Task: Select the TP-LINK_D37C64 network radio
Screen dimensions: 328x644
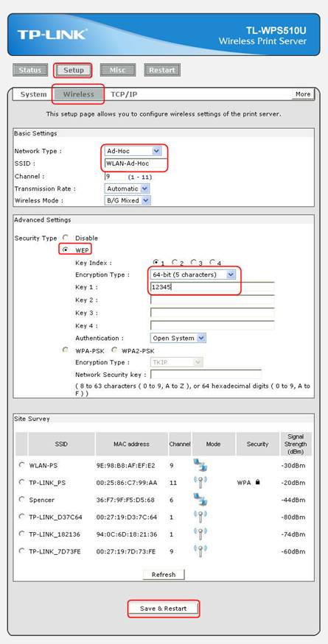Action: tap(22, 516)
